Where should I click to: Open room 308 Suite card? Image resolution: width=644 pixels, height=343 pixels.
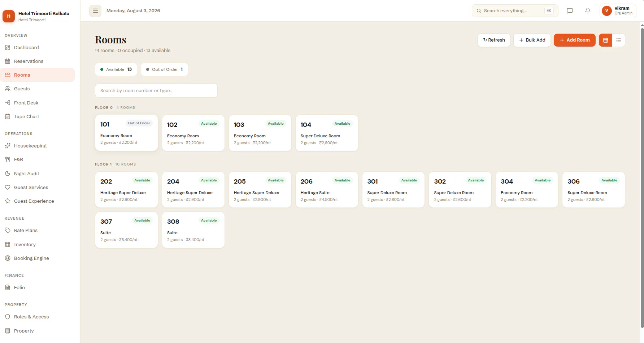click(x=193, y=230)
